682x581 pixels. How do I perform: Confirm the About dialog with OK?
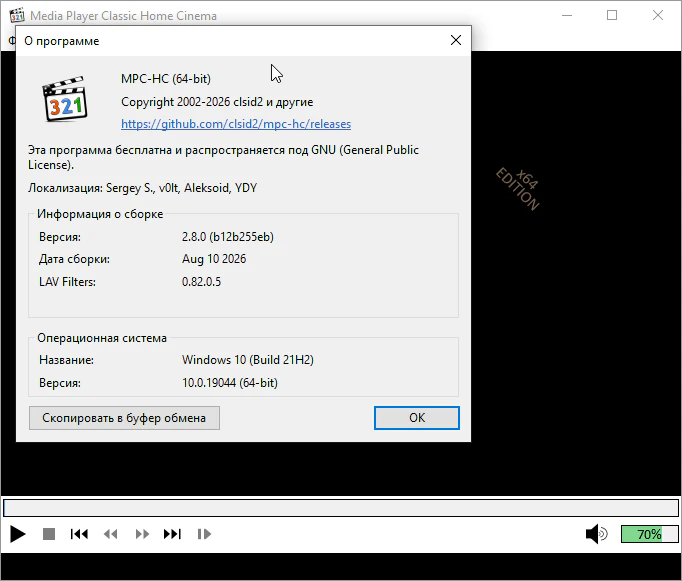coord(417,418)
